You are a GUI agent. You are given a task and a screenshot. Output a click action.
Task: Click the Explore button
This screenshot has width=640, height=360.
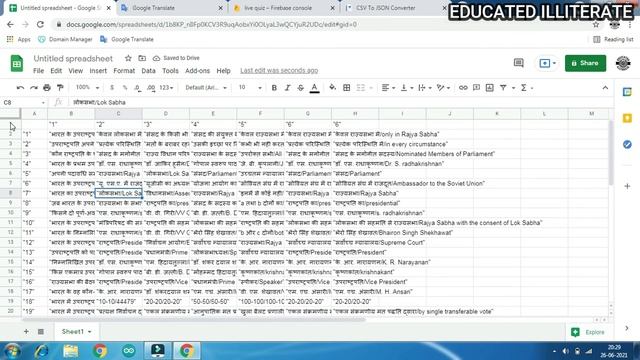coord(588,332)
